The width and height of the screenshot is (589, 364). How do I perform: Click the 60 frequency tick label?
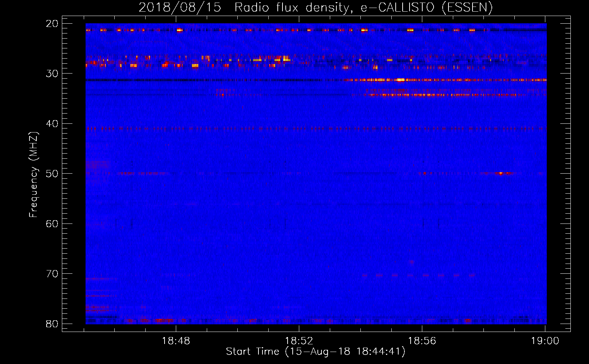click(x=52, y=223)
